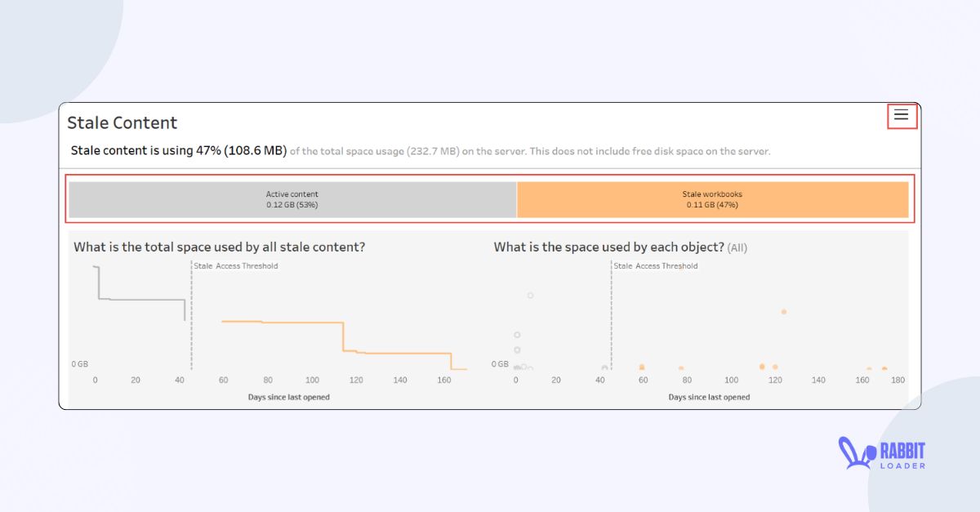The height and width of the screenshot is (512, 980).
Task: Expand the right Stale Access Threshold marker
Action: [x=612, y=318]
